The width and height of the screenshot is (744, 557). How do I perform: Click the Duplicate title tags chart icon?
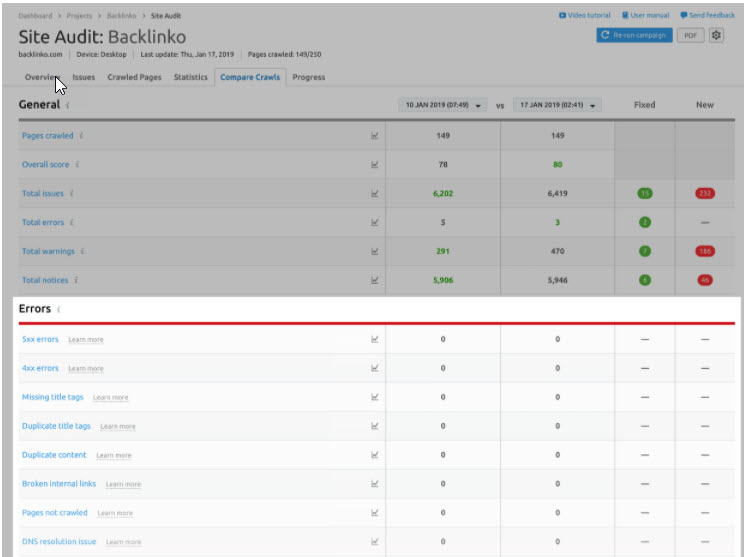pos(374,426)
